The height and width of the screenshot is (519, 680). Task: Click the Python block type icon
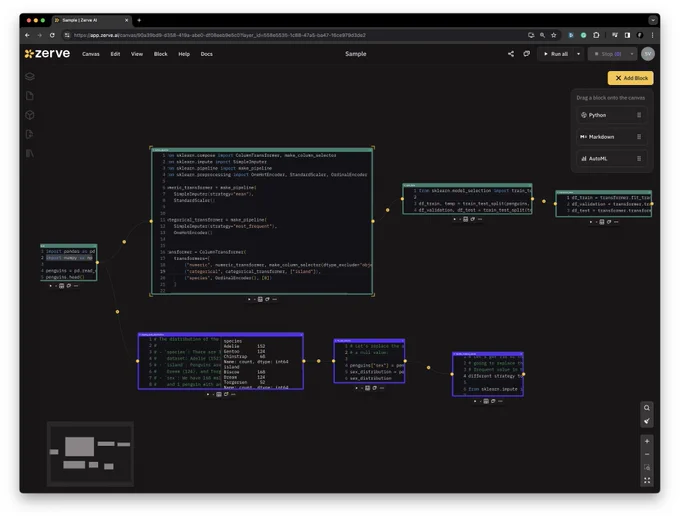click(x=584, y=115)
